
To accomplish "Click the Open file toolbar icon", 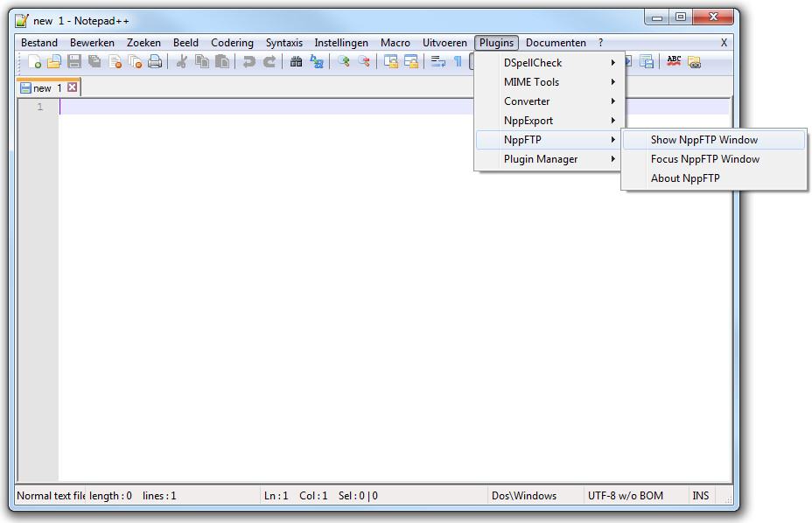I will pyautogui.click(x=54, y=61).
